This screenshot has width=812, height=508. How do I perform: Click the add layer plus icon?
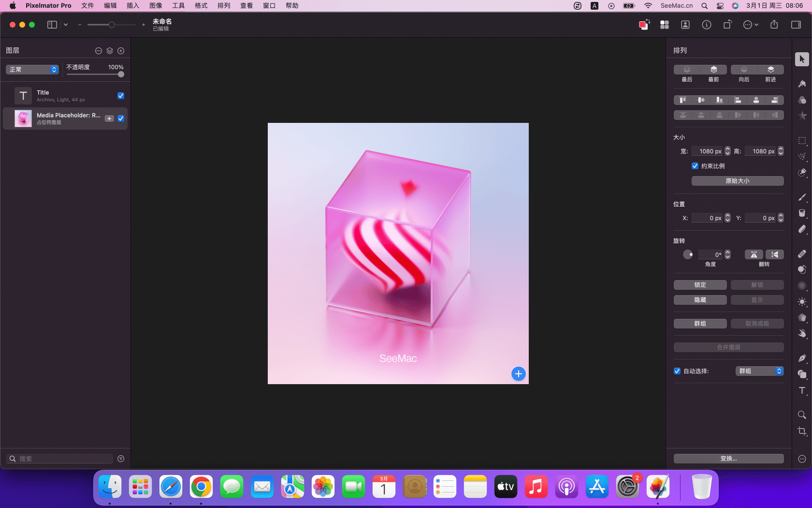click(121, 51)
